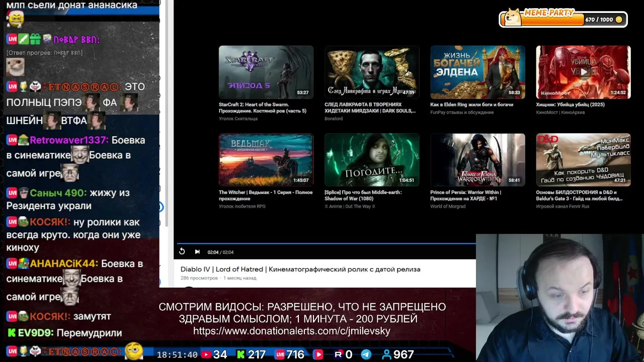Click chat username 'EV9D9'
Screen dimensions: 644x362
click(35, 333)
